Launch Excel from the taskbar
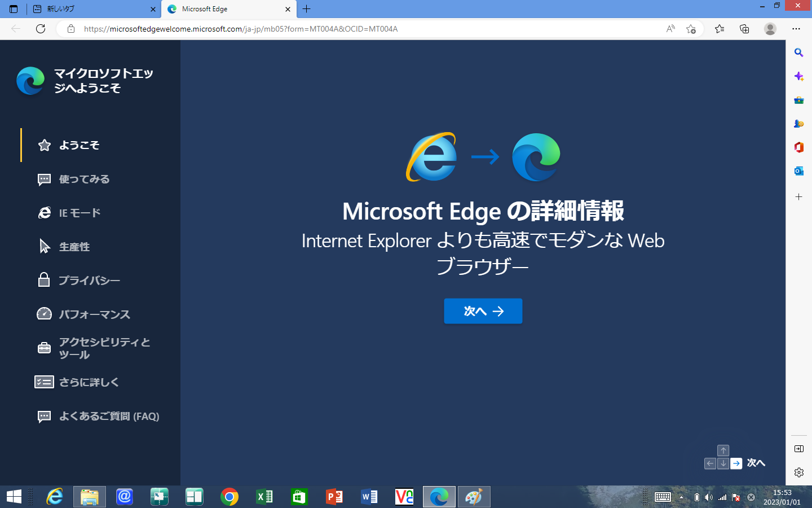 click(x=264, y=497)
